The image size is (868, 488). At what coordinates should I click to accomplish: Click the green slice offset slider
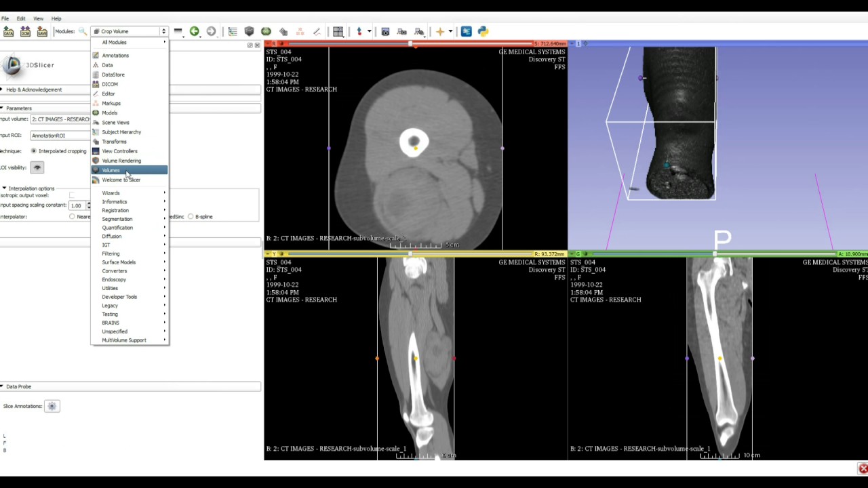pyautogui.click(x=715, y=254)
